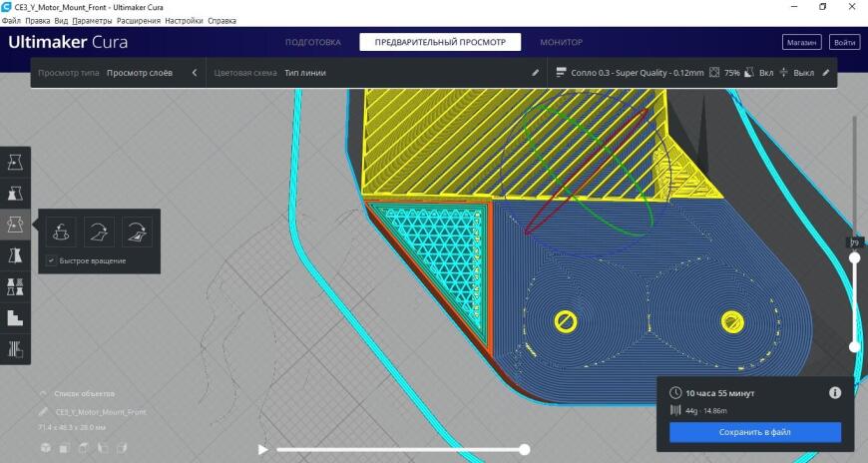Click pencil icon beside the color scheme
Screen dimensions: 868x463
(536, 73)
